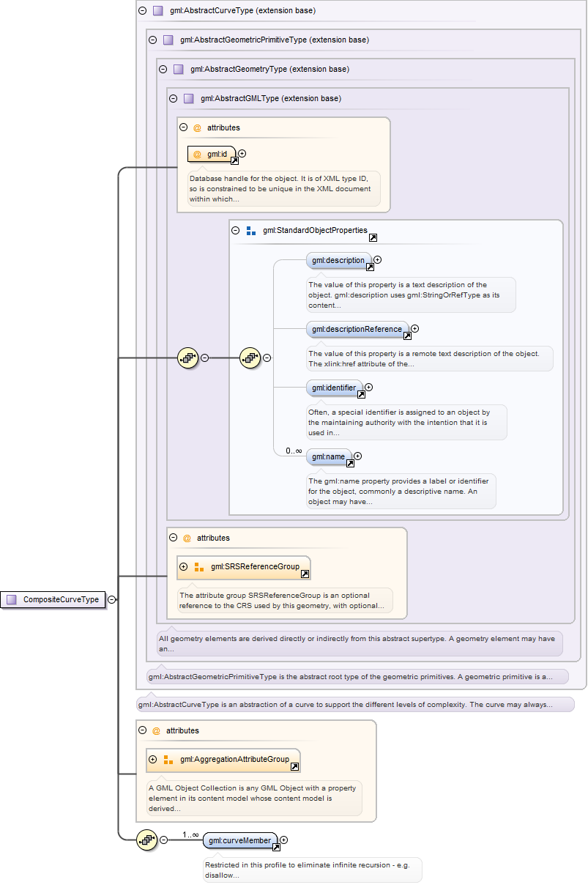Click the gml:StandardObjectProperties group link arrow icon

pos(373,237)
